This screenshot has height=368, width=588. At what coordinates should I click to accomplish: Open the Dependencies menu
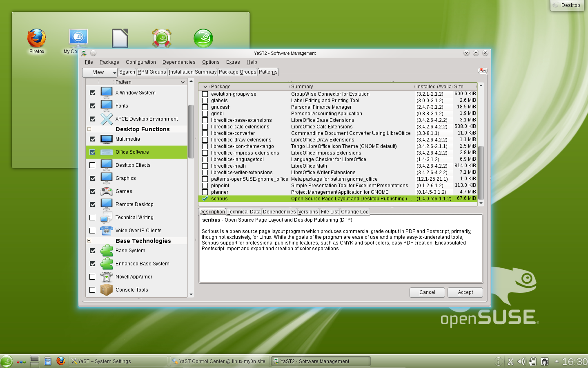pos(179,62)
